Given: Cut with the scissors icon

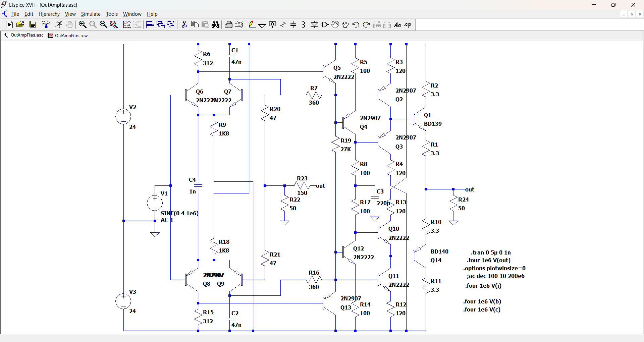Looking at the screenshot, I should pos(184,24).
